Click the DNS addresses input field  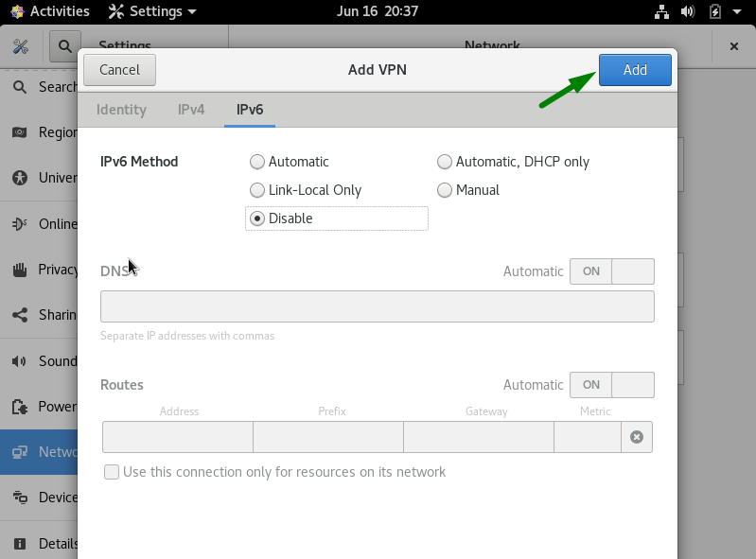[377, 306]
